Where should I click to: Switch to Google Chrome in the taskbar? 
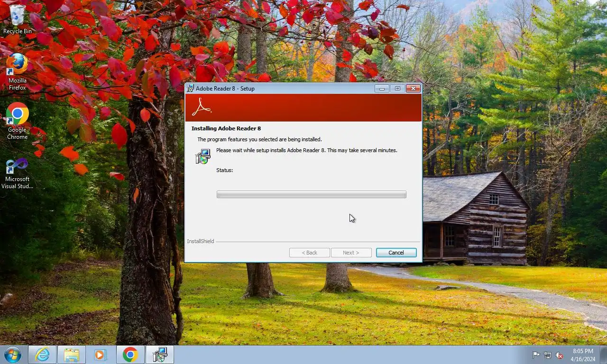(x=130, y=355)
